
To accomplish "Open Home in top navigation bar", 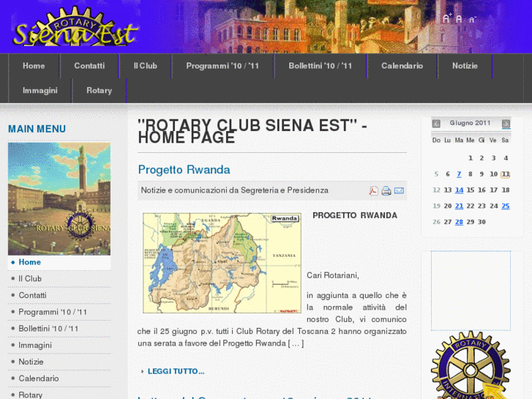I will point(34,66).
